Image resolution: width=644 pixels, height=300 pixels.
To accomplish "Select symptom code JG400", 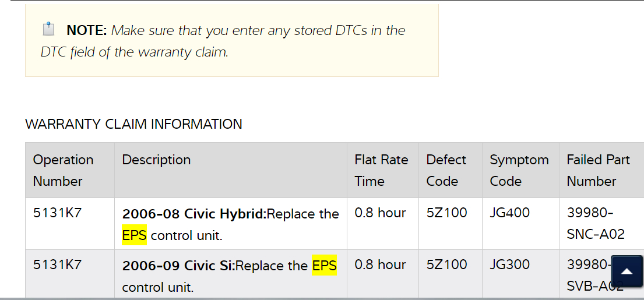I will pyautogui.click(x=509, y=213).
